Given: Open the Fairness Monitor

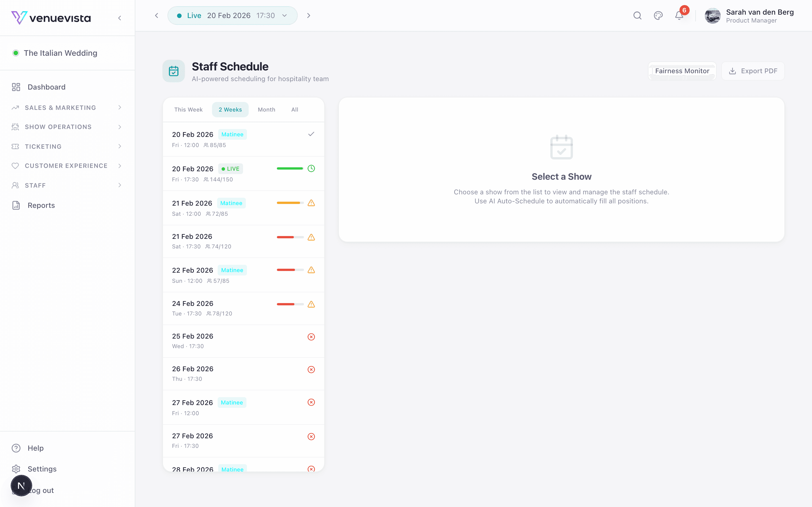Looking at the screenshot, I should [x=682, y=71].
